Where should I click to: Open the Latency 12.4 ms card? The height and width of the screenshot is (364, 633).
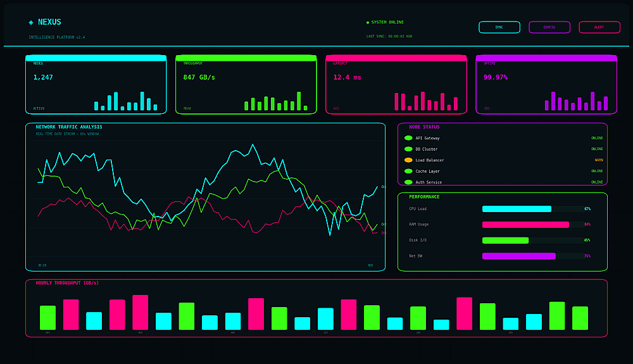pyautogui.click(x=396, y=84)
